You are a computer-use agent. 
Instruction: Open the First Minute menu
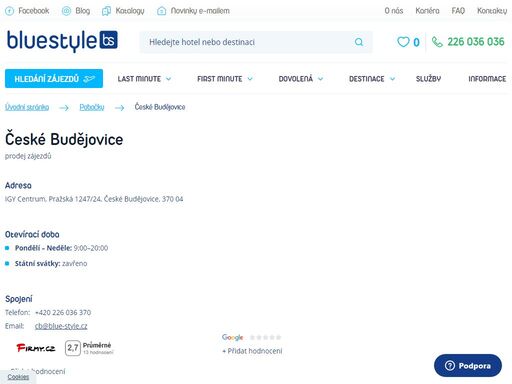point(220,79)
